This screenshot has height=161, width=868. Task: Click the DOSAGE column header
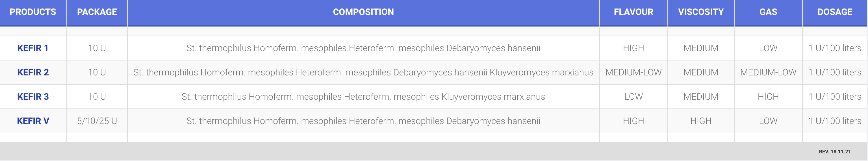(x=835, y=12)
